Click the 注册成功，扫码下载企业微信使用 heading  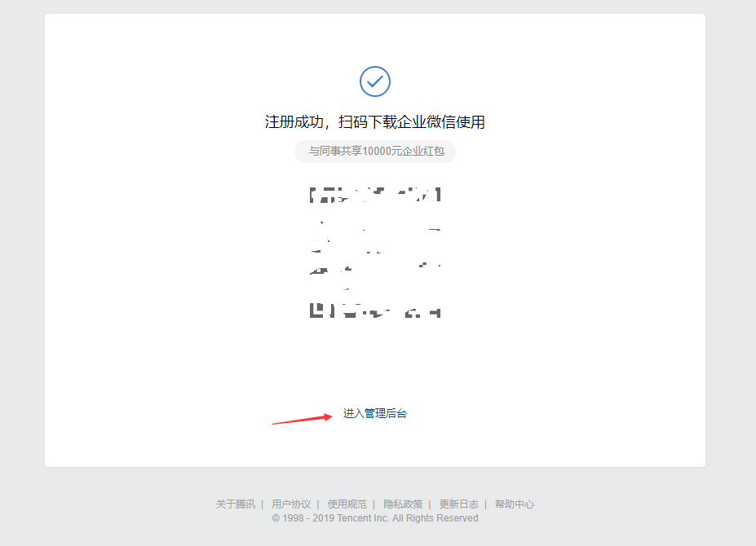(x=374, y=122)
